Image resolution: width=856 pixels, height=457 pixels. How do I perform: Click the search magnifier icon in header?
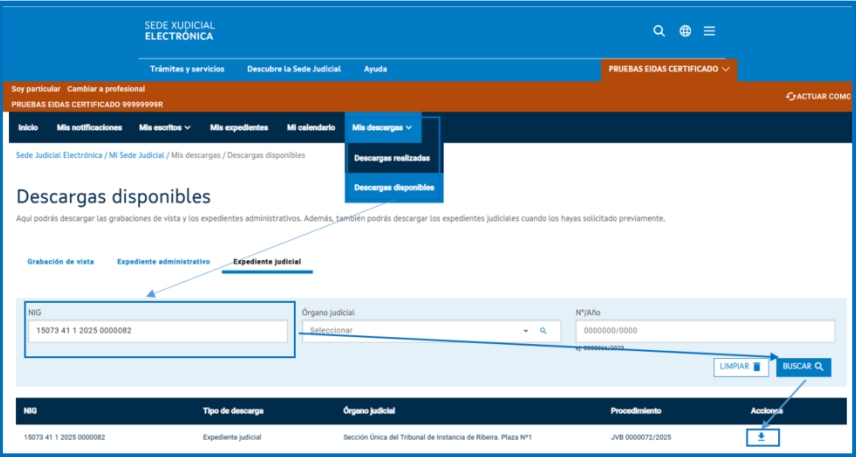pyautogui.click(x=659, y=31)
